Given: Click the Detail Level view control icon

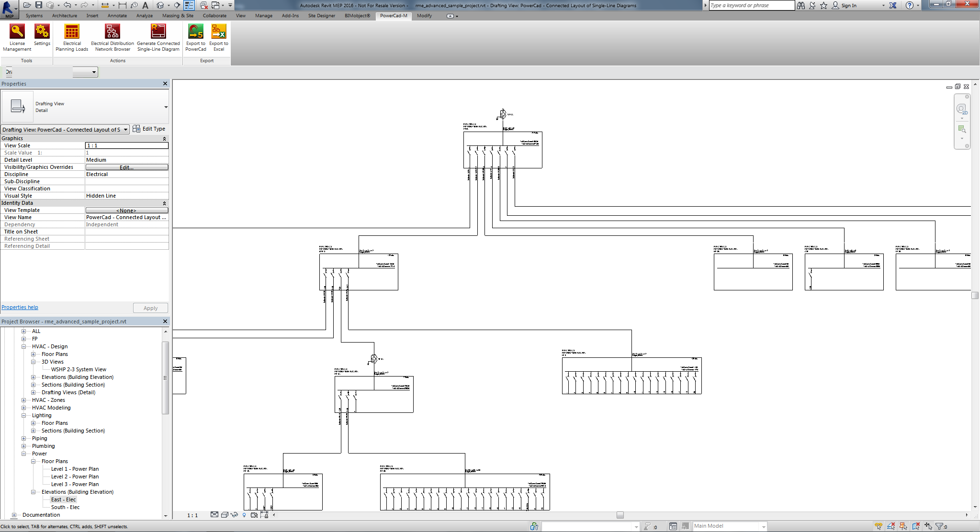Looking at the screenshot, I should click(x=214, y=515).
